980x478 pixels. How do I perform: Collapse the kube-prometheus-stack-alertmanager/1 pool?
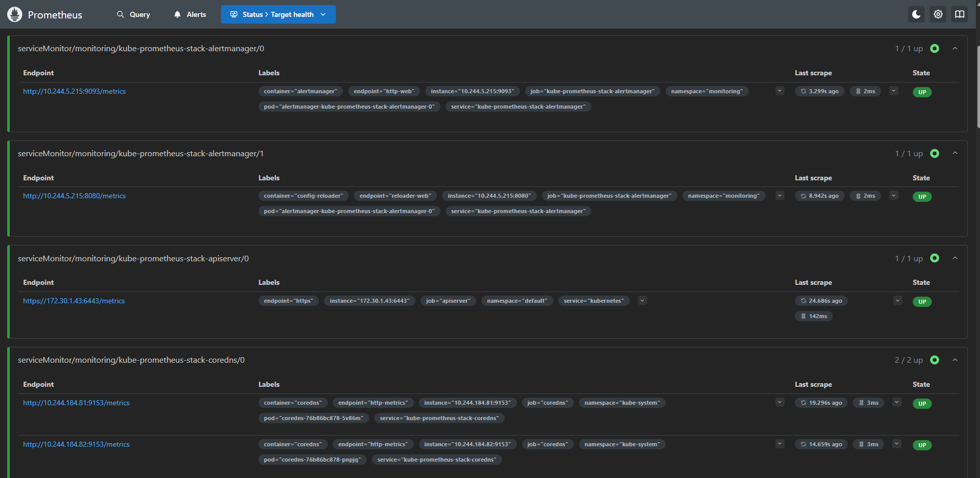955,154
